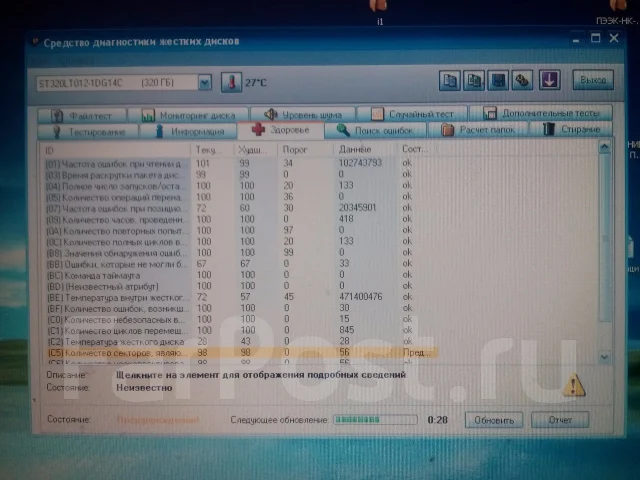Click the Выход button
Image resolution: width=640 pixels, height=480 pixels.
point(593,80)
